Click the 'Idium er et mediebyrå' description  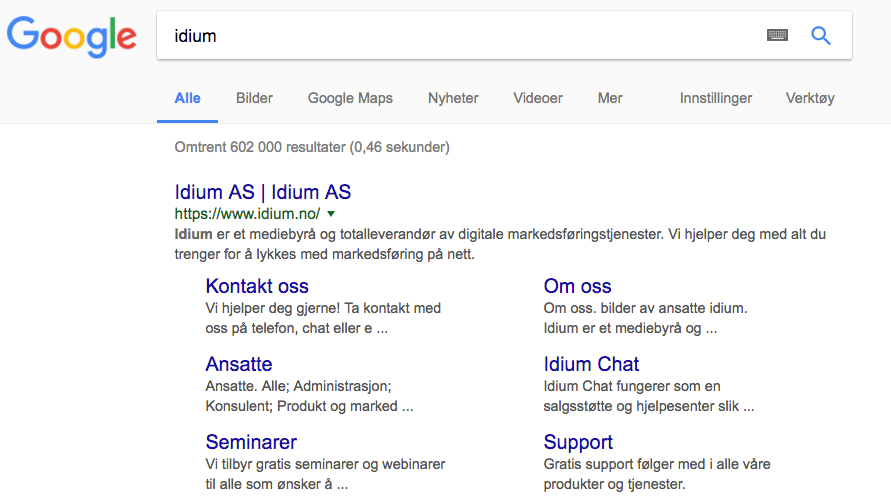tap(500, 244)
